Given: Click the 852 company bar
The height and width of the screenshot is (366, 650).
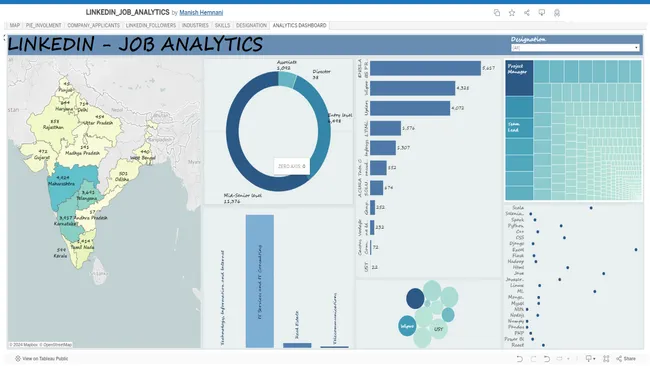Looking at the screenshot, I should click(x=378, y=168).
